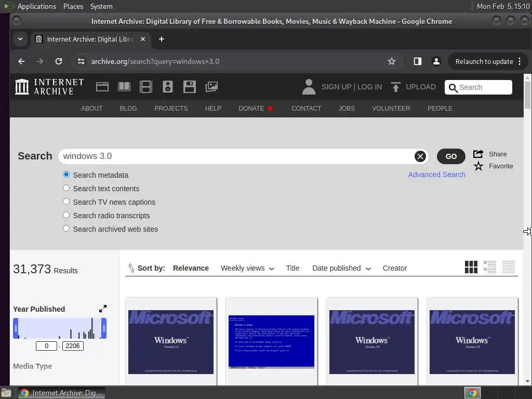The width and height of the screenshot is (532, 399).
Task: Click the start year field showing 0
Action: 46,346
